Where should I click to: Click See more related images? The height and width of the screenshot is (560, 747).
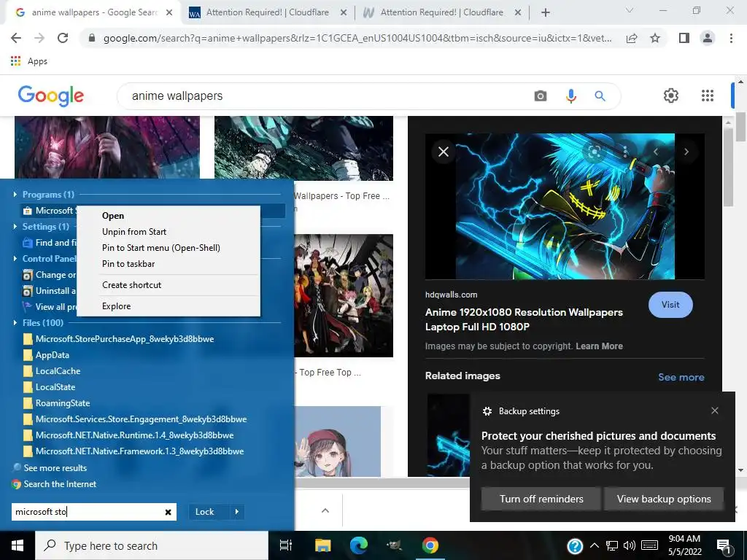681,377
